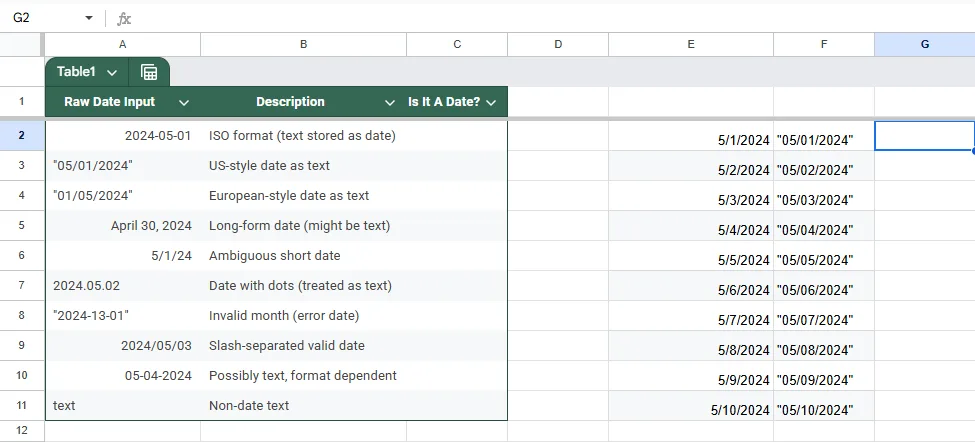Select cell showing 5/10/2024
This screenshot has height=442, width=975.
point(691,405)
